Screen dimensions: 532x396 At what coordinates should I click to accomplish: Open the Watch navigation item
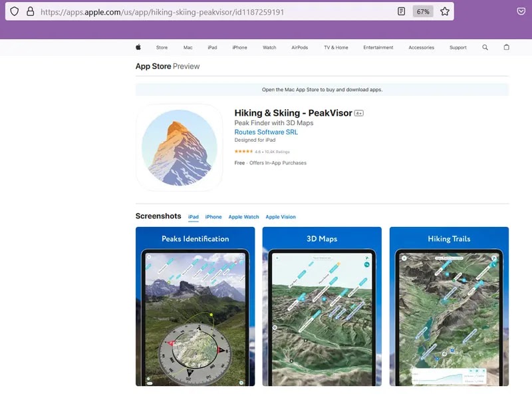(x=269, y=47)
